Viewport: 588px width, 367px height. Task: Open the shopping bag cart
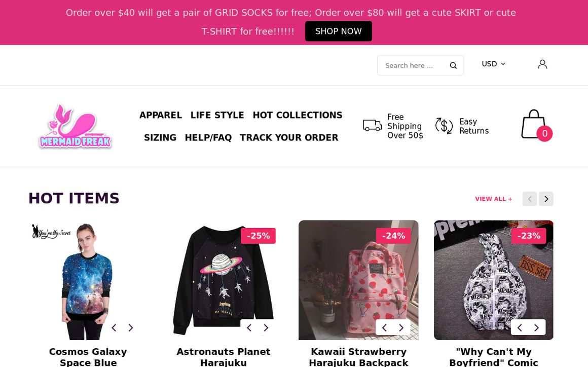[534, 124]
